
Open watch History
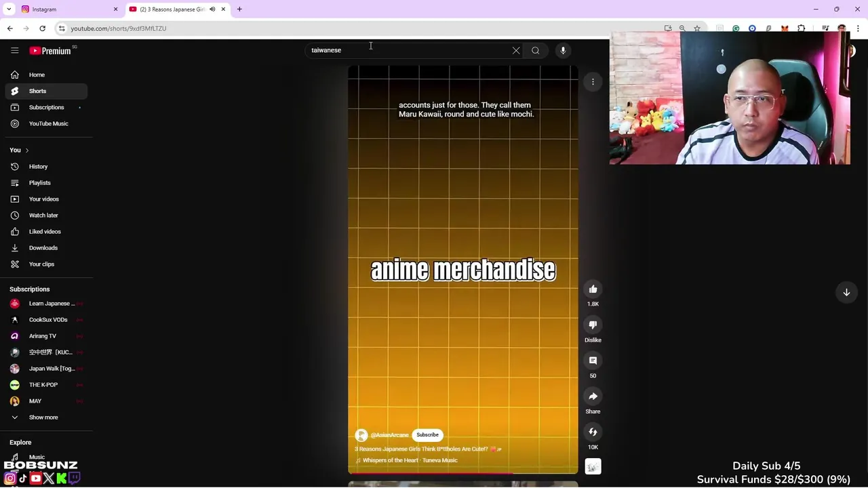pos(46,166)
